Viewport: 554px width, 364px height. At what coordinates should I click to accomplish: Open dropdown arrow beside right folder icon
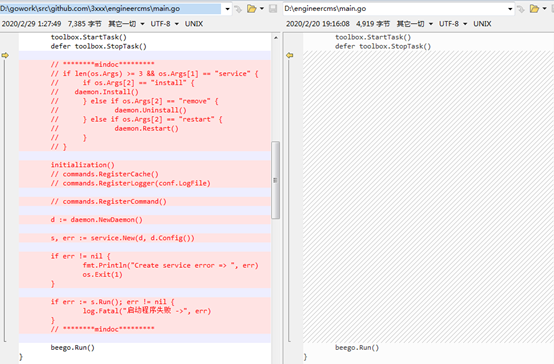[544, 8]
